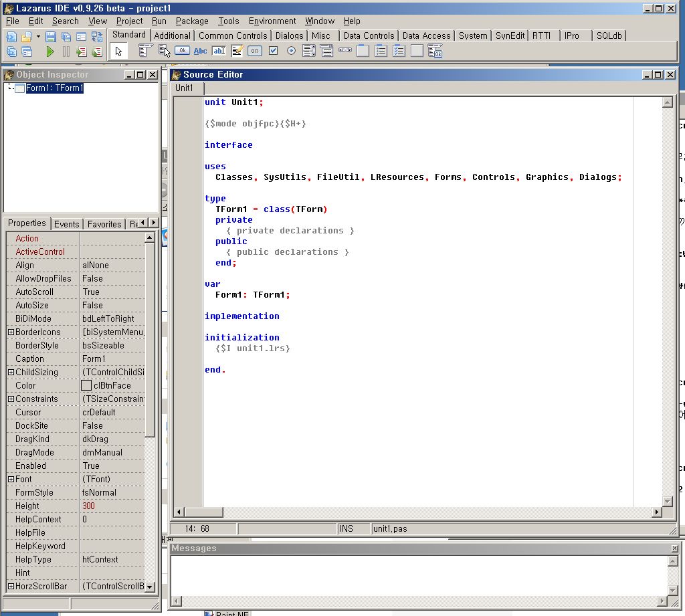Image resolution: width=685 pixels, height=616 pixels.
Task: Click 'unit1.pas' in the status bar
Action: 390,528
